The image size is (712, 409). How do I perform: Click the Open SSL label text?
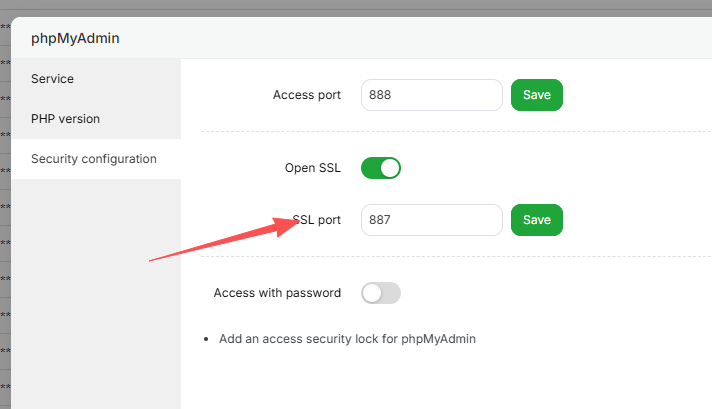click(x=313, y=168)
